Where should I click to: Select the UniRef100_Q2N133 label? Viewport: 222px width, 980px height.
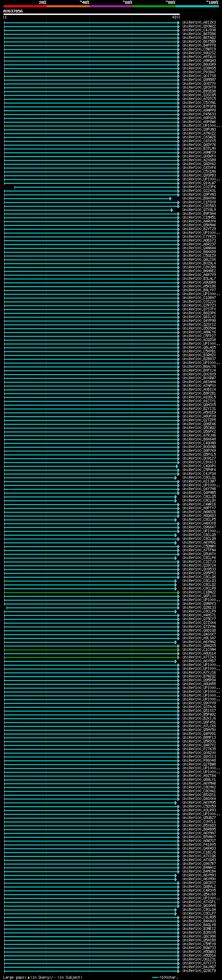[199, 608]
